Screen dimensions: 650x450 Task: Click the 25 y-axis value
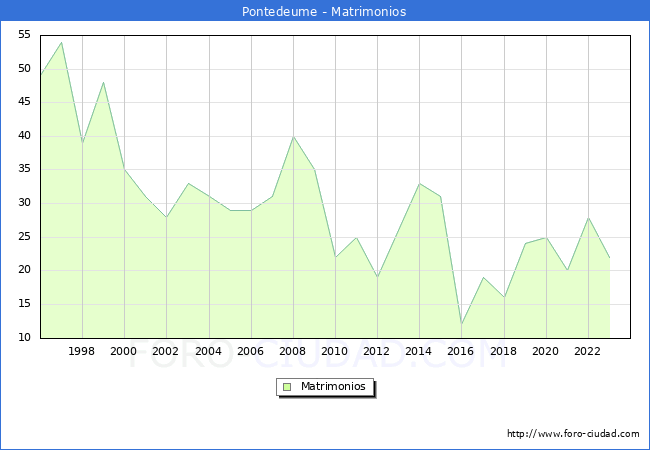24,237
